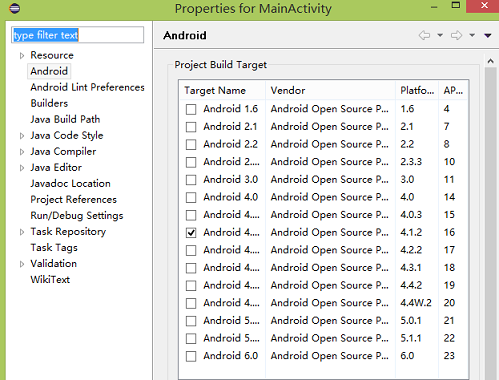Open the back history dropdown arrow
The width and height of the screenshot is (499, 380).
click(440, 35)
